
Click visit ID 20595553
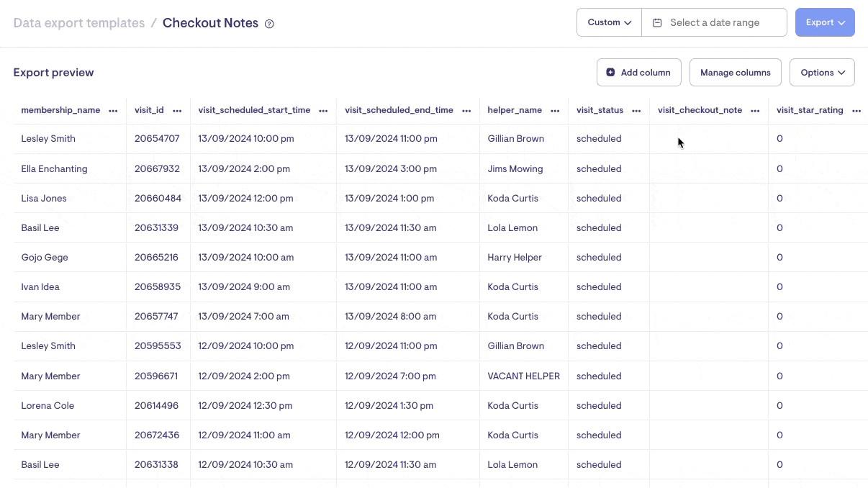(x=158, y=345)
